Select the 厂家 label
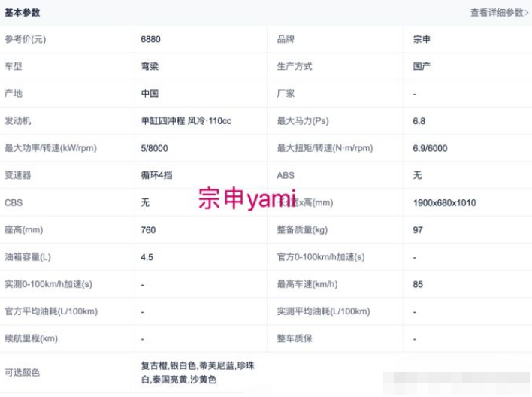The height and width of the screenshot is (397, 532). (286, 94)
